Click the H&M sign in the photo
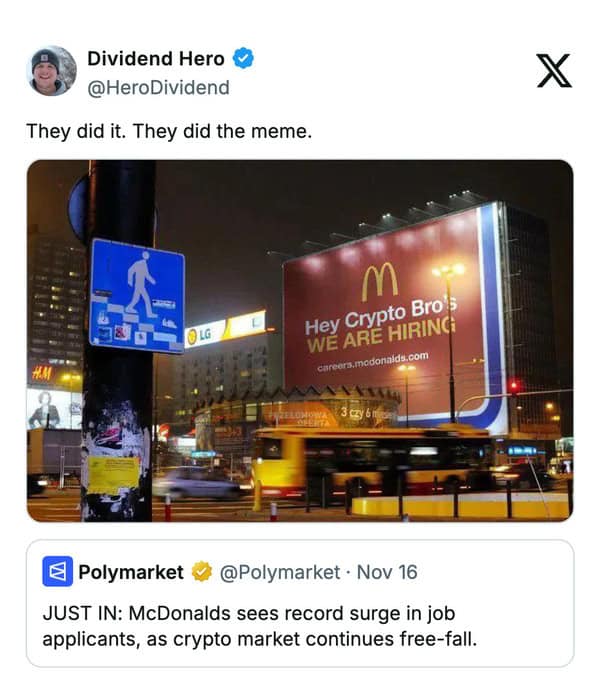The width and height of the screenshot is (599, 695). pos(42,374)
